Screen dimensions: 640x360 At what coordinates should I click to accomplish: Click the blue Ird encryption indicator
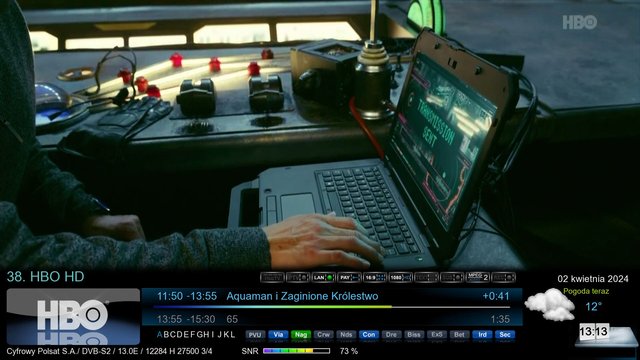(482, 335)
